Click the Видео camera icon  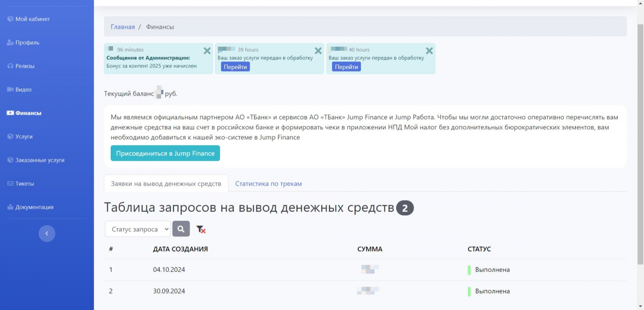pos(10,89)
